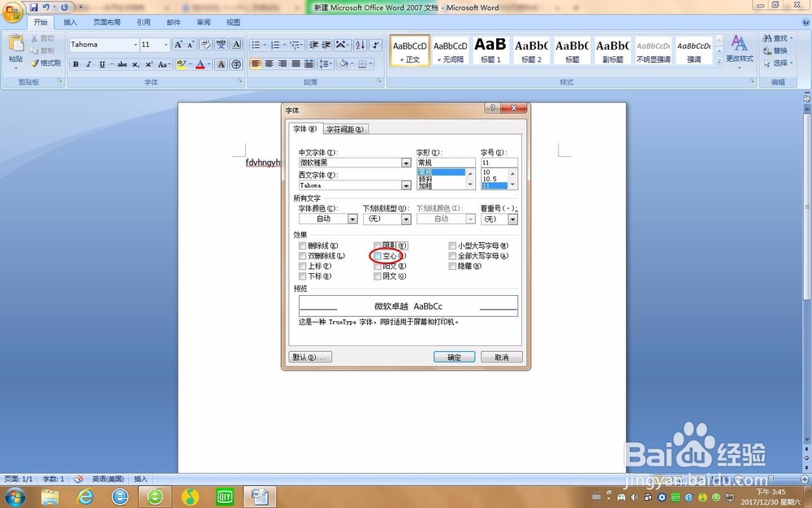Click the 确定 button
Screen dimensions: 812x508
[454, 357]
